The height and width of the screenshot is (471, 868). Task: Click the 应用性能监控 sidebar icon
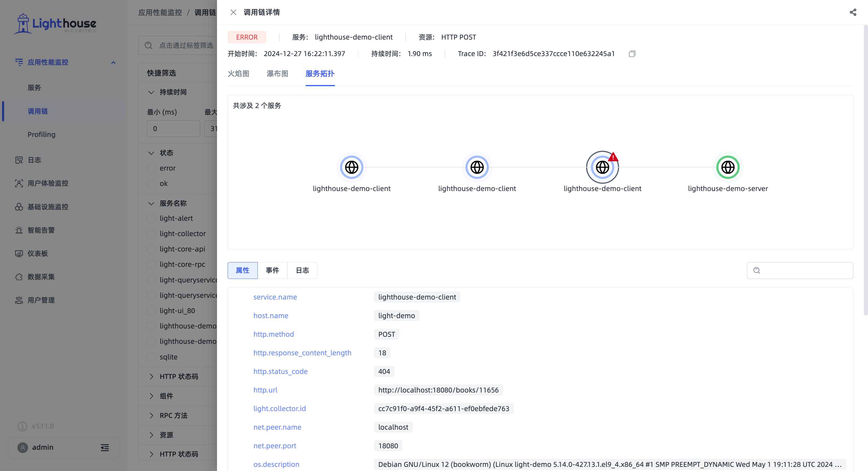coord(19,62)
